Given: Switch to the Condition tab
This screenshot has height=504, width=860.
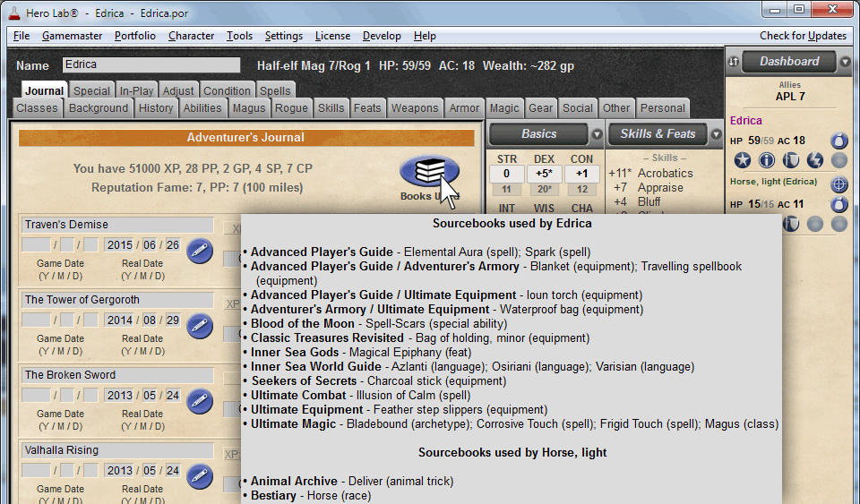Looking at the screenshot, I should pyautogui.click(x=227, y=91).
